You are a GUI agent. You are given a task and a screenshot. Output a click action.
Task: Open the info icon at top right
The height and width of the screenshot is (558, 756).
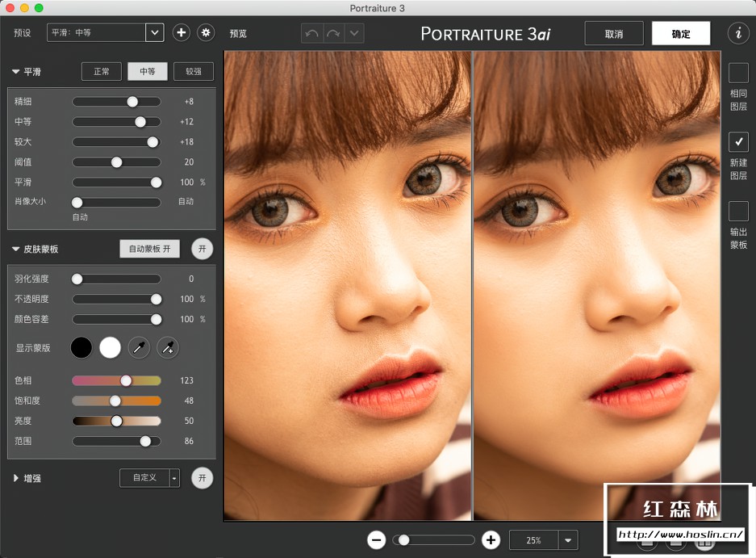pyautogui.click(x=737, y=33)
